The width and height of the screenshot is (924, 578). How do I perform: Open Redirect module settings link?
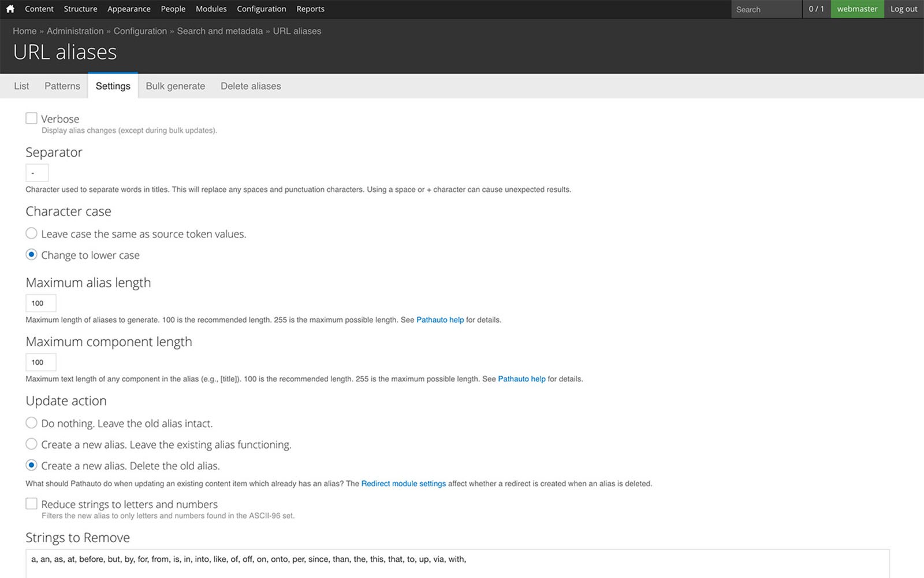click(x=404, y=484)
